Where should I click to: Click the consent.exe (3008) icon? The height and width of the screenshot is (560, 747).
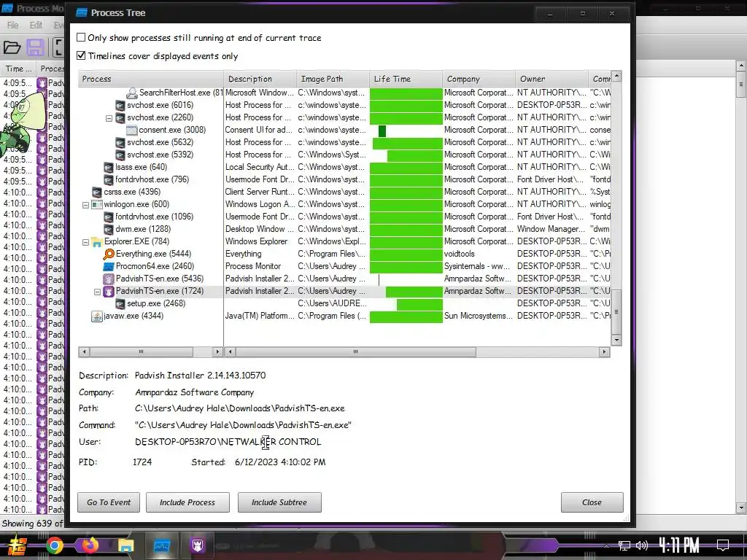[x=132, y=130]
